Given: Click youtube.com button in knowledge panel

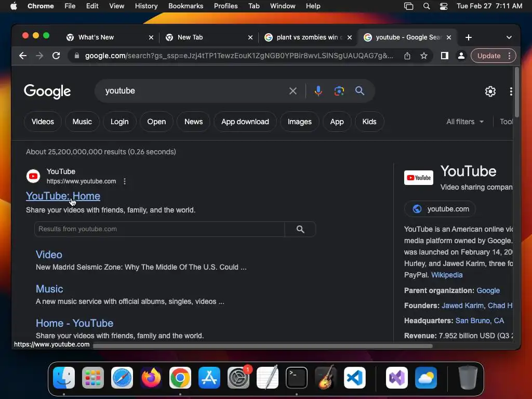Looking at the screenshot, I should (x=440, y=209).
